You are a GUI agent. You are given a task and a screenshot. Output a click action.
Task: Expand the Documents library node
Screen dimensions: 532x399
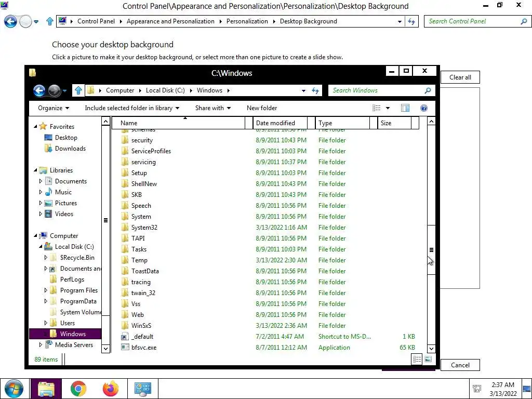(41, 181)
